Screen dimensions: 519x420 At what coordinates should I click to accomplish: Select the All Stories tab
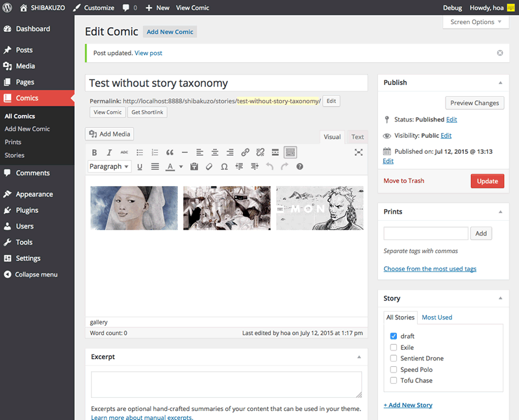(x=400, y=317)
